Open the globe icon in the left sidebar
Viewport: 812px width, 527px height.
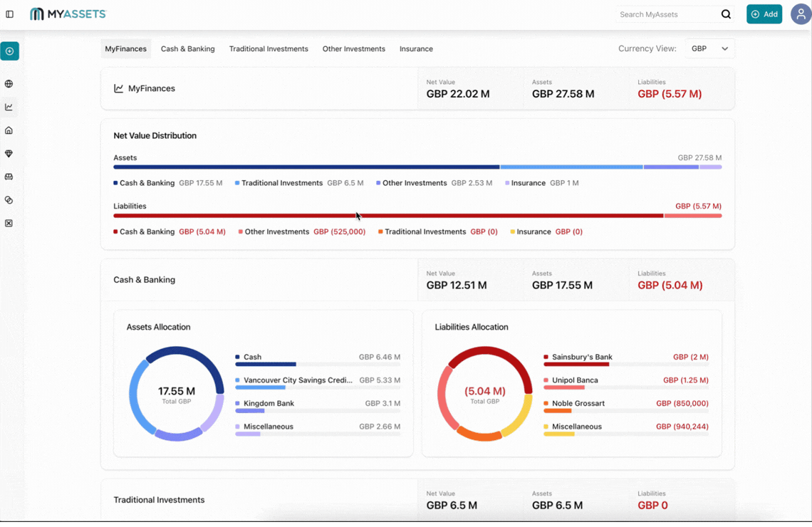[9, 83]
